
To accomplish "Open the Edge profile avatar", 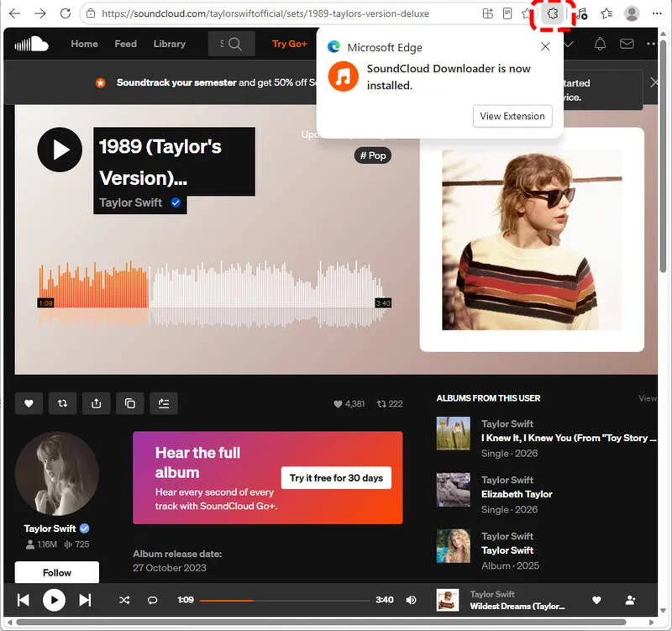I will pos(632,13).
